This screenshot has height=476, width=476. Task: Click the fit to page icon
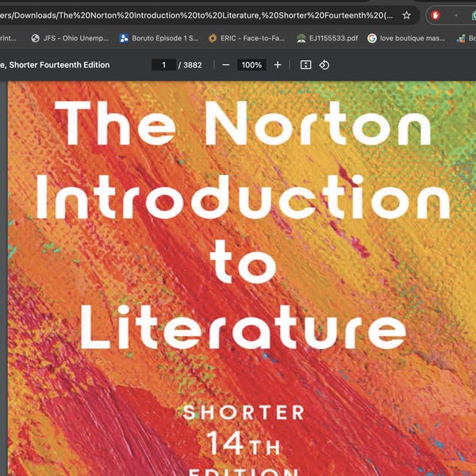tap(305, 65)
